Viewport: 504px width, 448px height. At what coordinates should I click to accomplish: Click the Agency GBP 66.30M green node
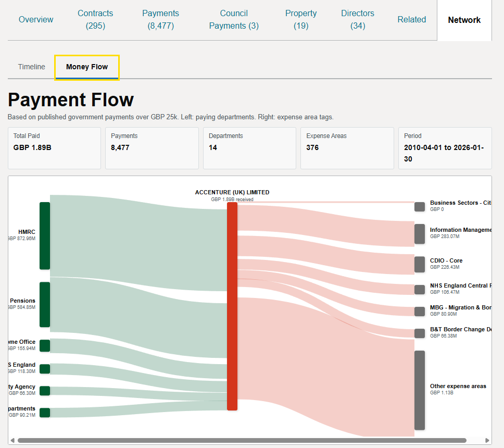pyautogui.click(x=45, y=391)
